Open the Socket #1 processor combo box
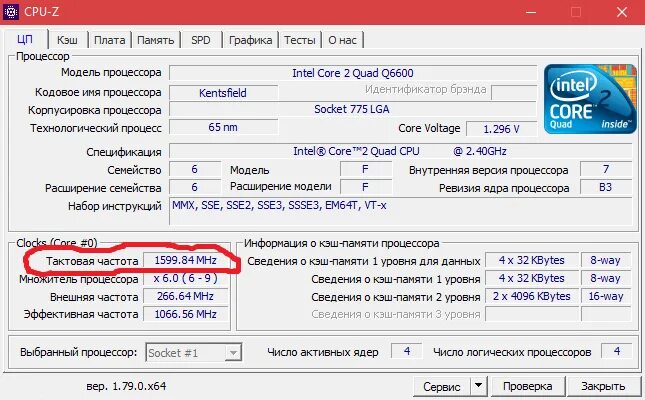This screenshot has height=400, width=645. tap(193, 353)
